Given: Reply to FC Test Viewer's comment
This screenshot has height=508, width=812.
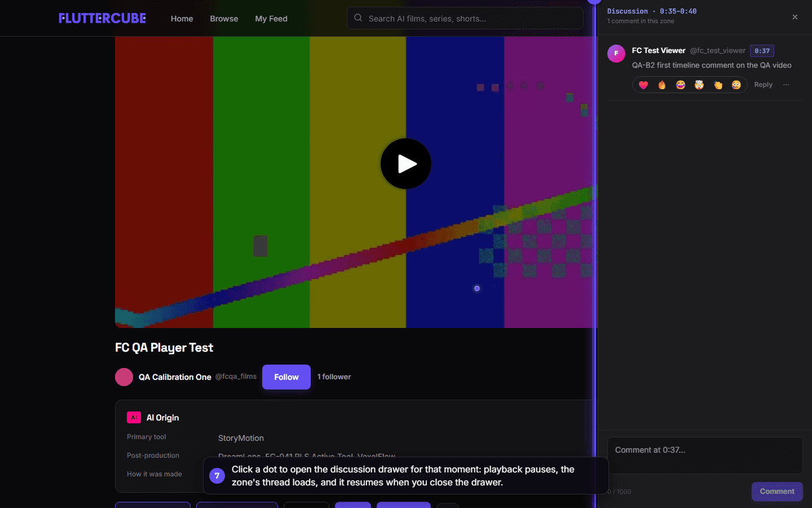Looking at the screenshot, I should click(764, 85).
